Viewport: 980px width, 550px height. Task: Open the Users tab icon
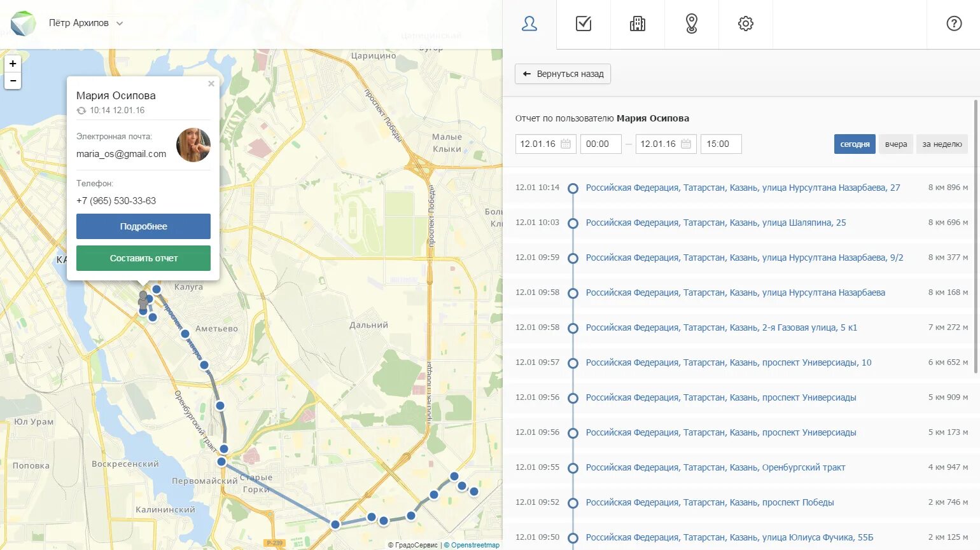coord(529,24)
